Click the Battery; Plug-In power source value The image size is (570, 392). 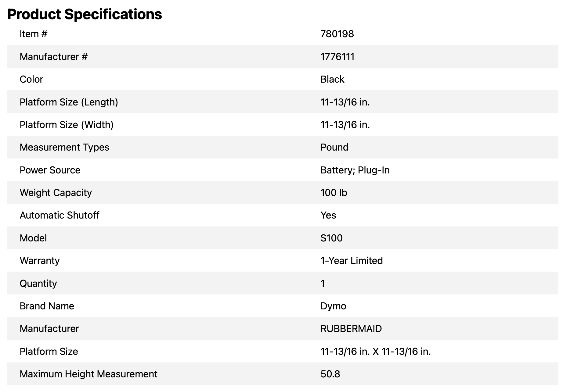(x=355, y=170)
